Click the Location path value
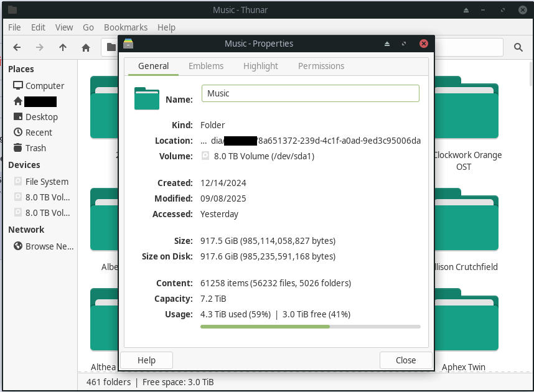 click(311, 141)
